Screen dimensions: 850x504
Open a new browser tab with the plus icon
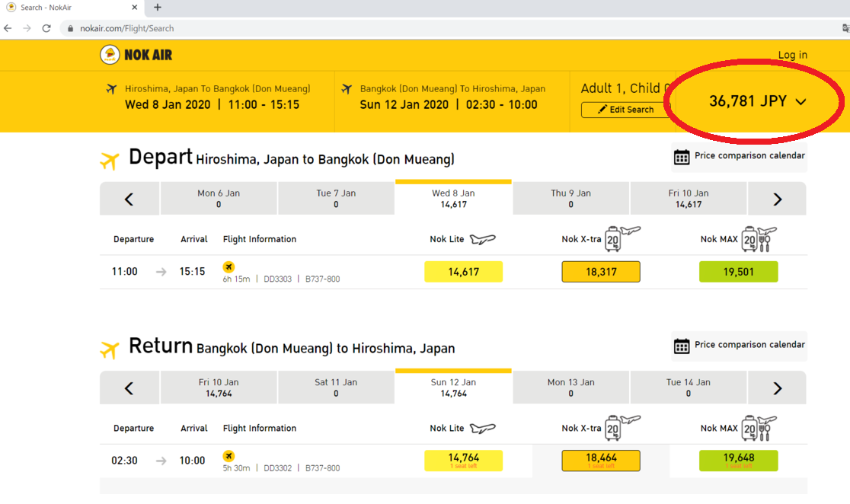(157, 8)
